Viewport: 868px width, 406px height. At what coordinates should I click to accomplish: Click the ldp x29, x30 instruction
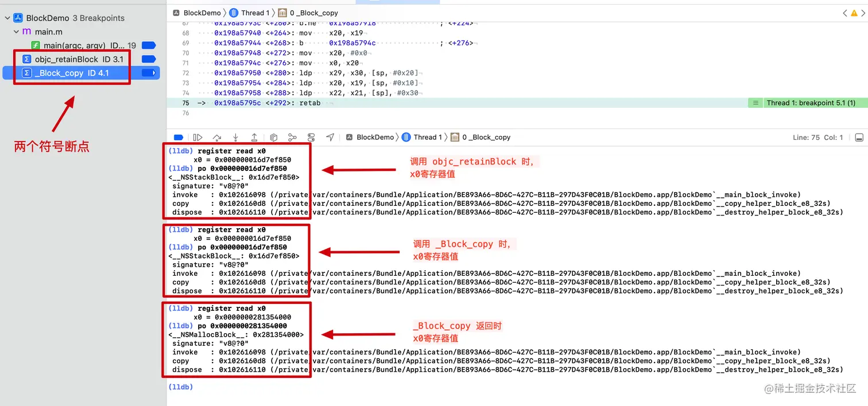360,73
